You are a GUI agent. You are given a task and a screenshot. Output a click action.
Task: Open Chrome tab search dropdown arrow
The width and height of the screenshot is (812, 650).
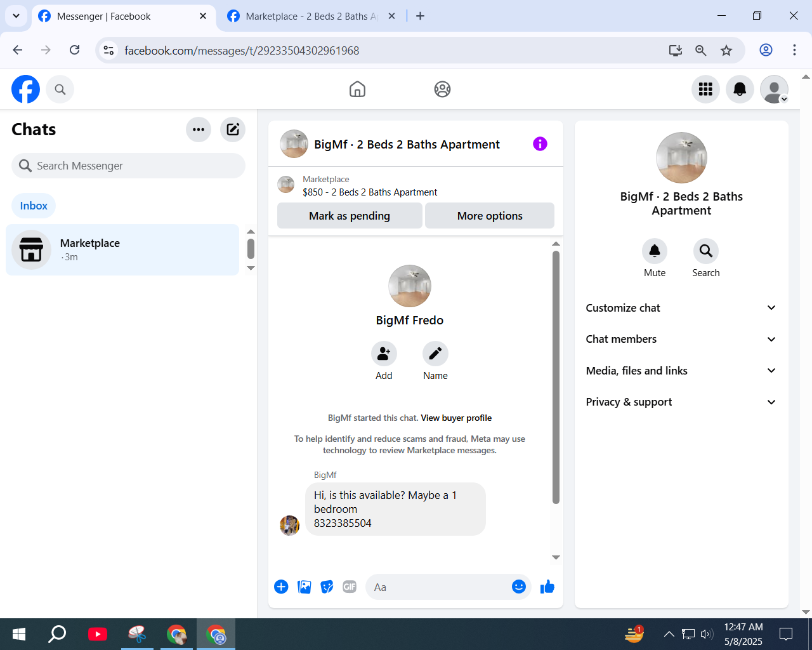point(16,16)
